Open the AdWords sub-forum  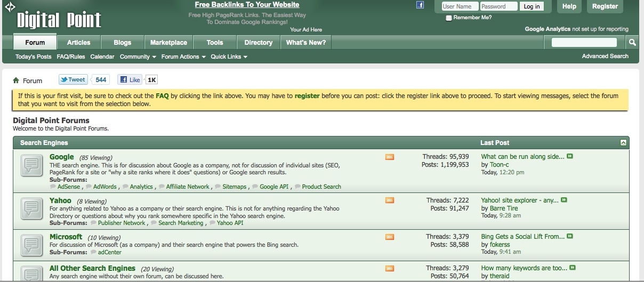[x=104, y=187]
